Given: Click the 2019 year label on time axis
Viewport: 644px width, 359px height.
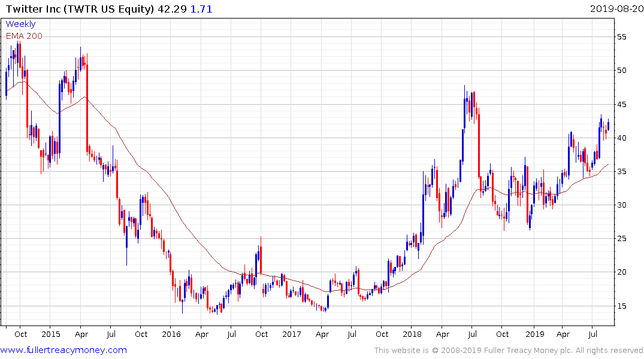Looking at the screenshot, I should click(535, 334).
